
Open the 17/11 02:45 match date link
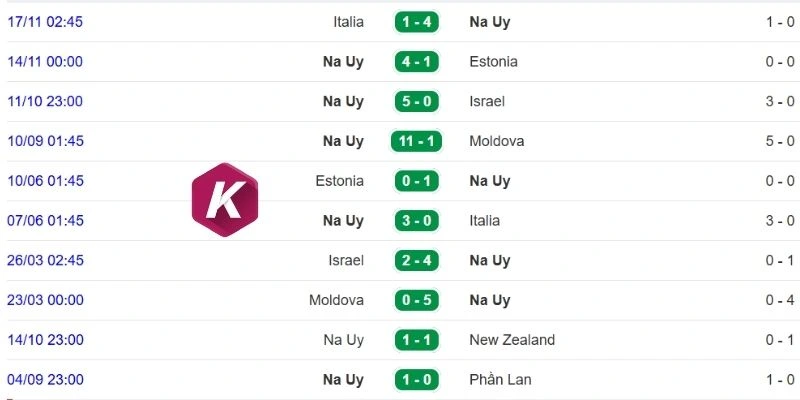point(45,22)
